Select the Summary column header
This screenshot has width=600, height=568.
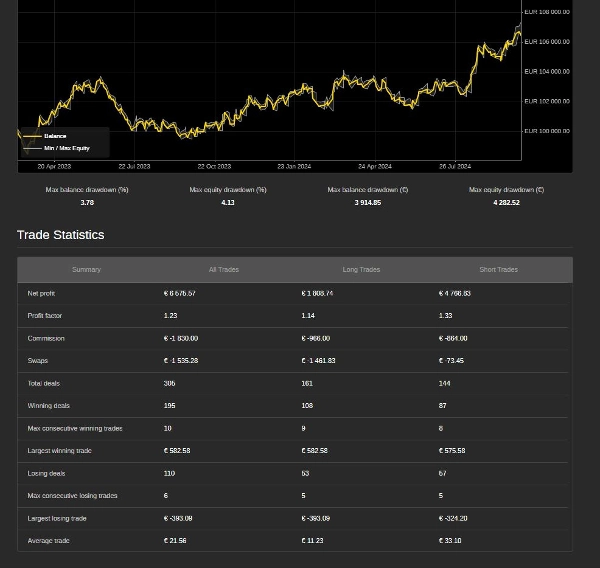coord(86,269)
